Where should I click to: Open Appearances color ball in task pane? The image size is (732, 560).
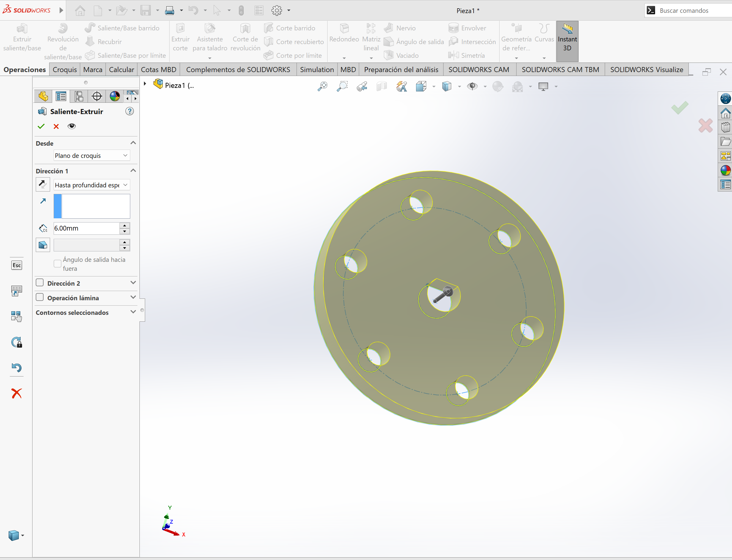(725, 170)
